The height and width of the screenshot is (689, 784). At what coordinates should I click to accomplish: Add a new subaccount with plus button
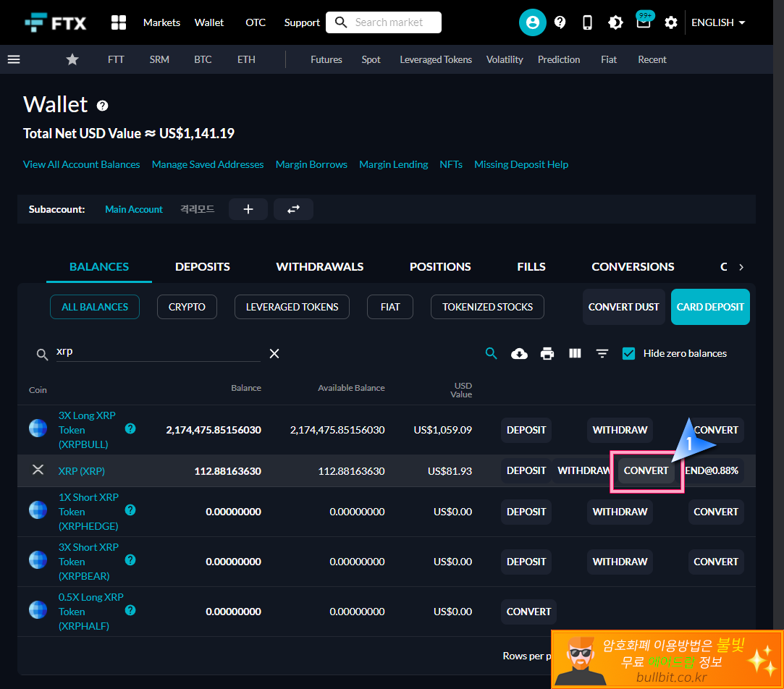tap(248, 209)
